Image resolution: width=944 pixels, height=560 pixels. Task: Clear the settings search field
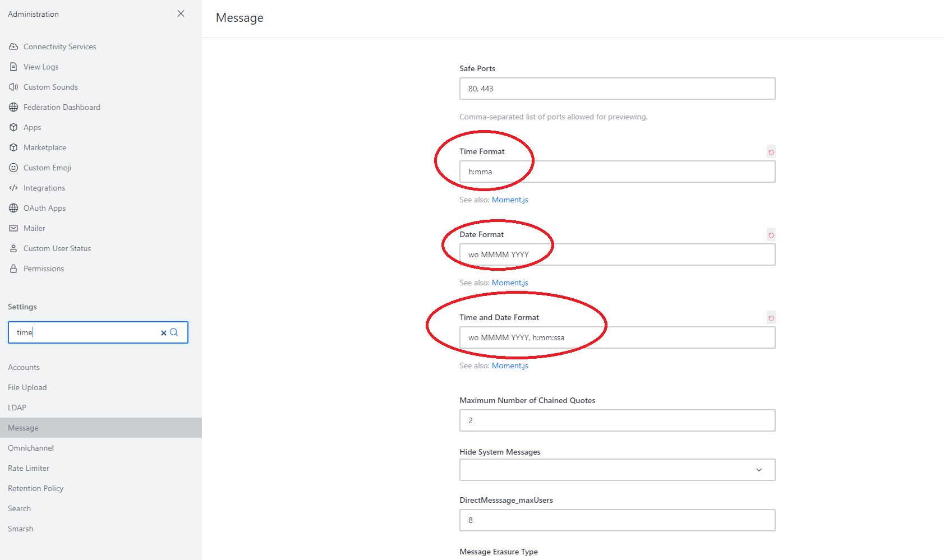pyautogui.click(x=163, y=332)
